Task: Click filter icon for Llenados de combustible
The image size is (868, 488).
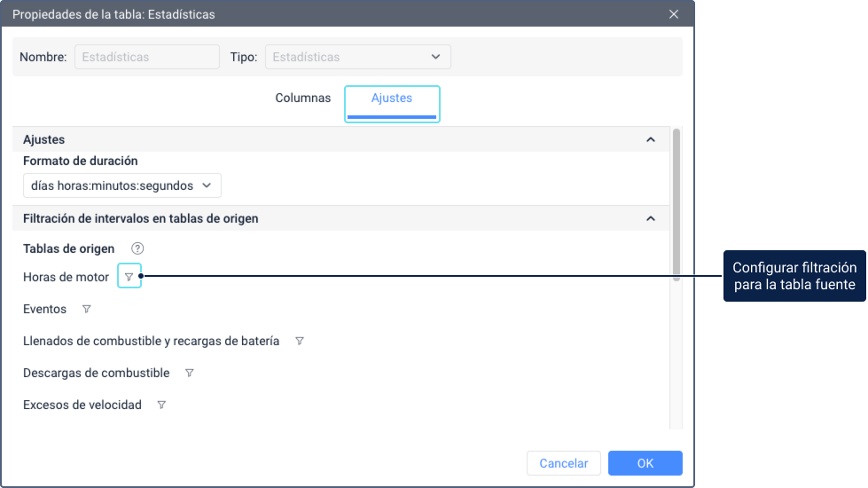Action: click(299, 342)
